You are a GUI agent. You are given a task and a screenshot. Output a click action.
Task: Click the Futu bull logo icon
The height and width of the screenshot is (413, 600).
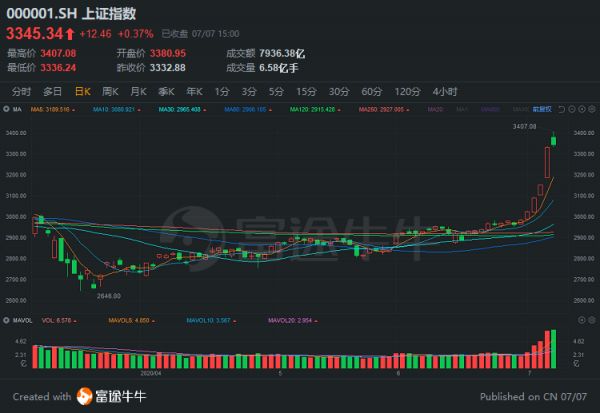[x=87, y=397]
